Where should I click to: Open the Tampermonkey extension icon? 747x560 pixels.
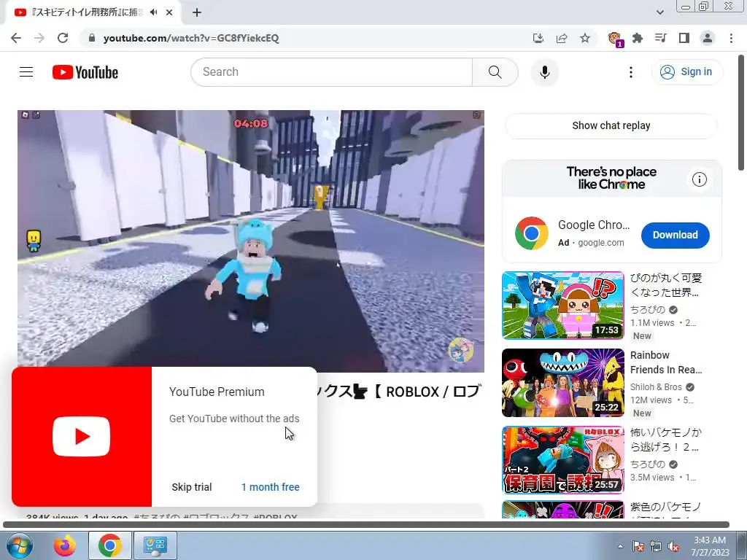pyautogui.click(x=615, y=39)
